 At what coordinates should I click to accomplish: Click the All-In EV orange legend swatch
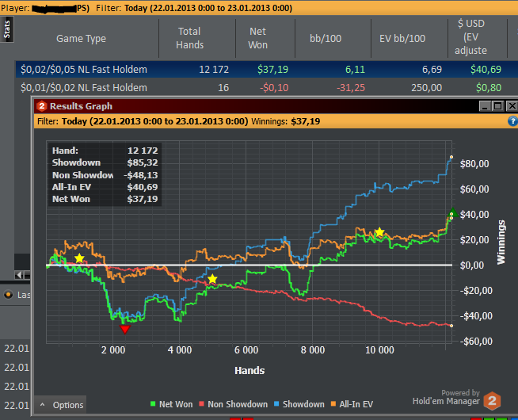coord(333,404)
